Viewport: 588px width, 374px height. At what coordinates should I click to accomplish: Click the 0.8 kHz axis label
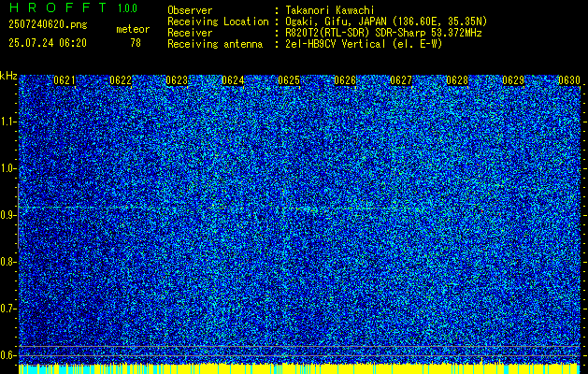point(7,262)
